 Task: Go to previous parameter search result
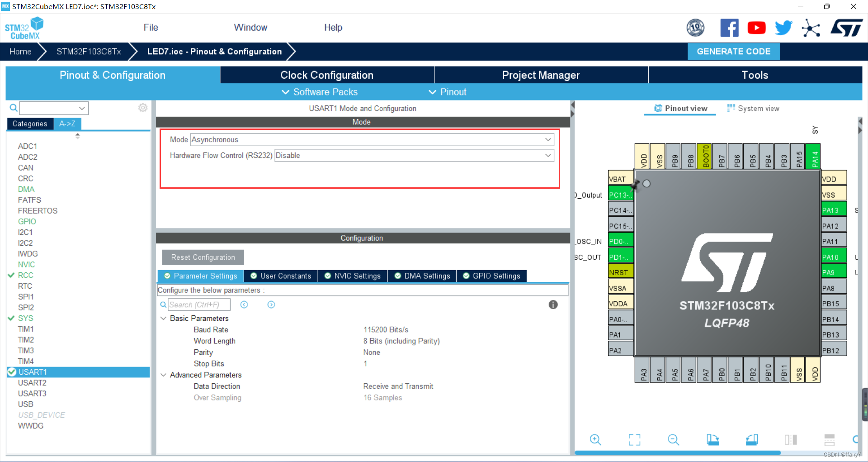coord(244,305)
